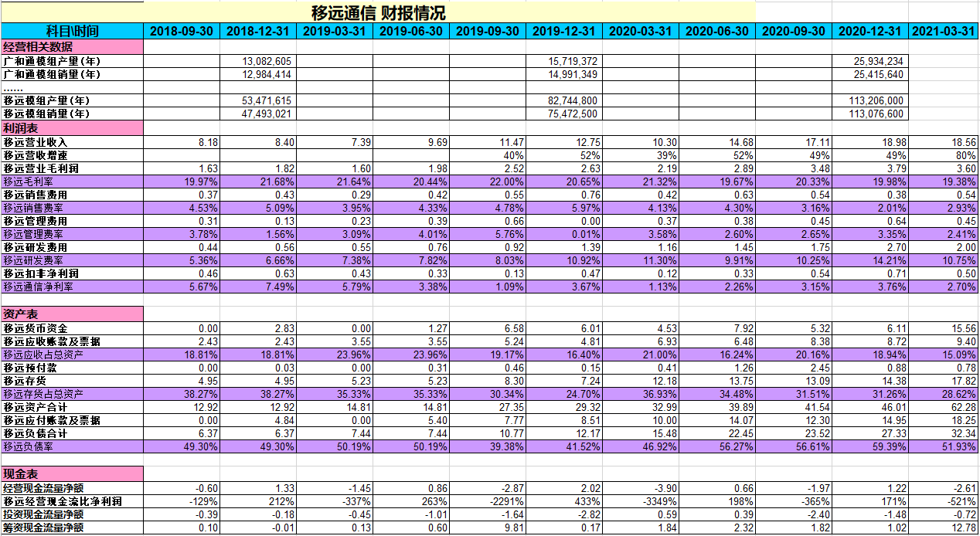
Task: Click the row label 广和通模组产量(年)
Action: pyautogui.click(x=72, y=61)
